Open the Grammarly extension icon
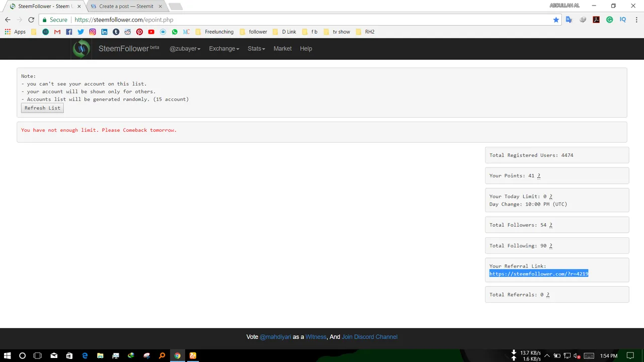The height and width of the screenshot is (362, 644). coord(609,20)
